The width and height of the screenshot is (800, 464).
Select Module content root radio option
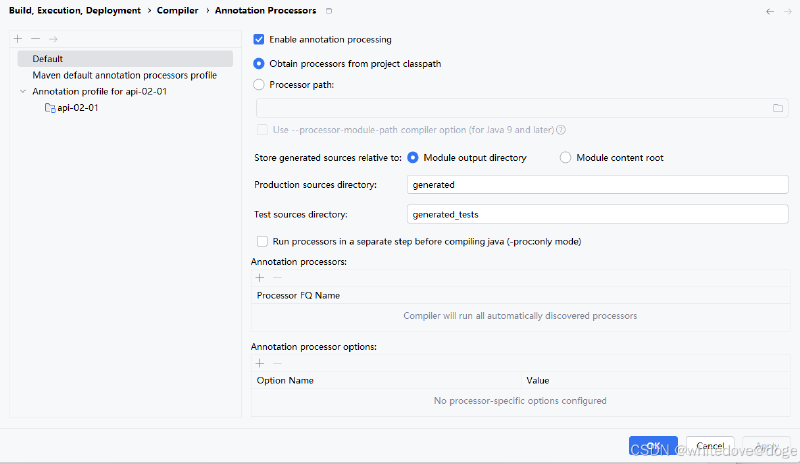point(565,158)
